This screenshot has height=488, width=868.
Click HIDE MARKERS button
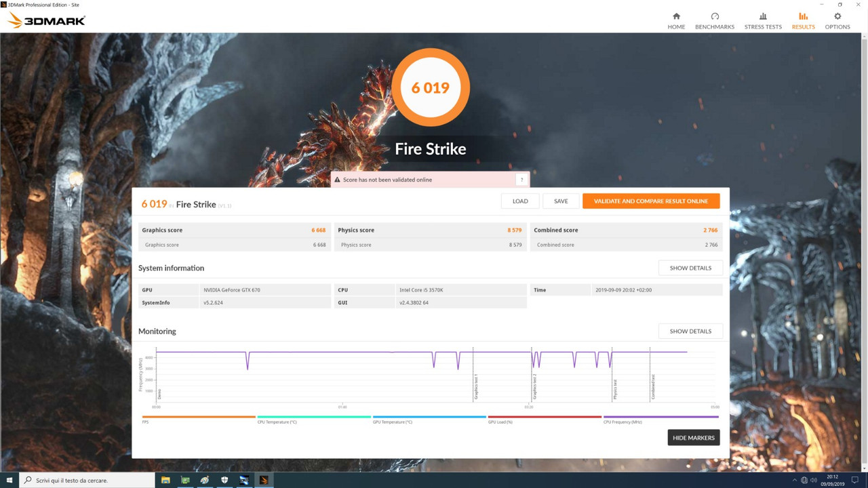tap(694, 438)
